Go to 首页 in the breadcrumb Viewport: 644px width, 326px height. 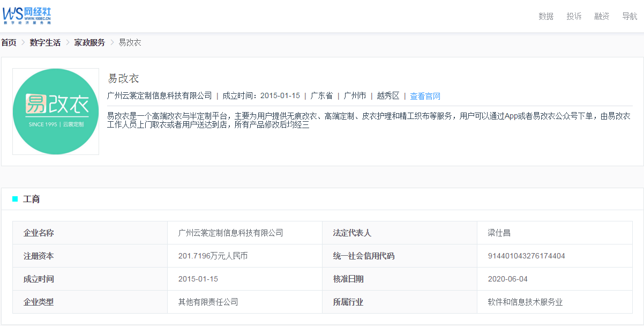9,42
